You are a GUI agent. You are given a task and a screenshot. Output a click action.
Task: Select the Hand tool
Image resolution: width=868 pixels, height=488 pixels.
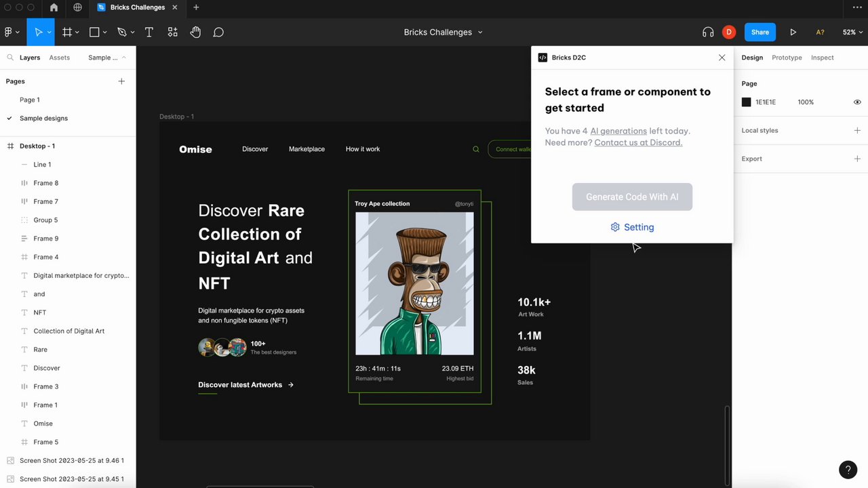(195, 32)
